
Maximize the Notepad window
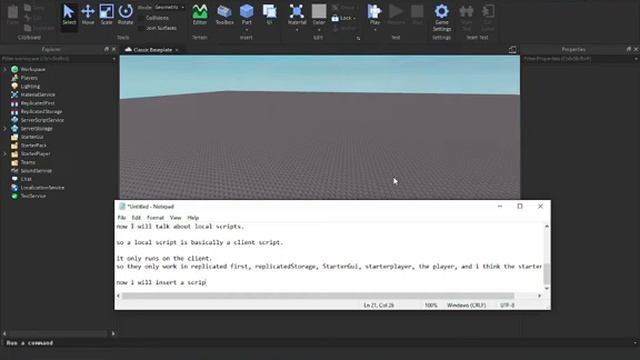pos(520,207)
